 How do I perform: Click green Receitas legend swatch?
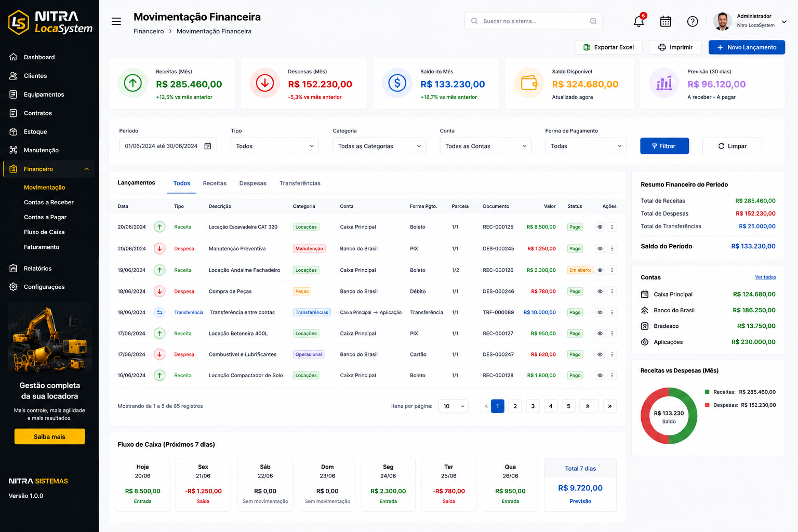[707, 392]
